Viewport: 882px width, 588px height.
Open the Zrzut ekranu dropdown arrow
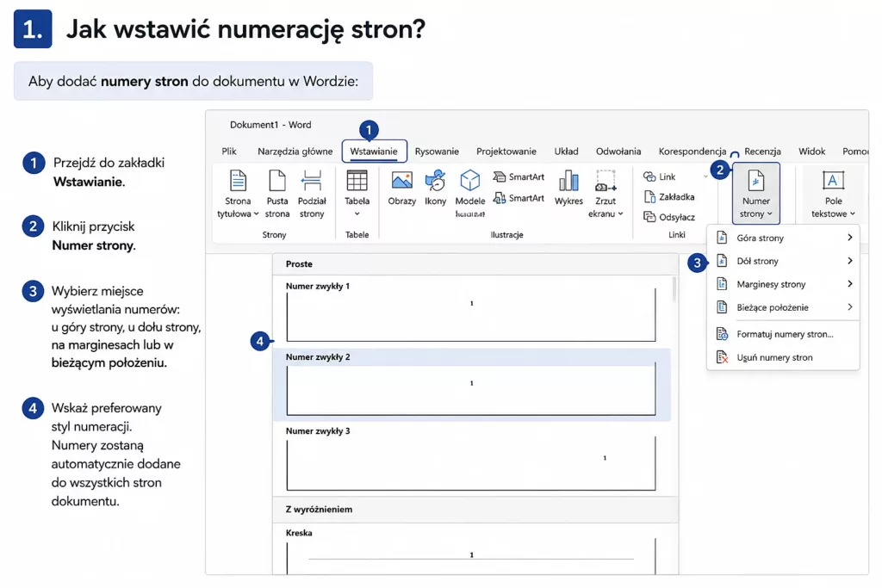click(620, 214)
